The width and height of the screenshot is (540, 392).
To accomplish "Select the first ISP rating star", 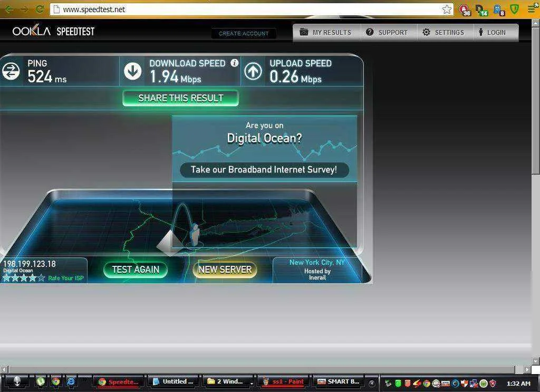I will [6, 278].
